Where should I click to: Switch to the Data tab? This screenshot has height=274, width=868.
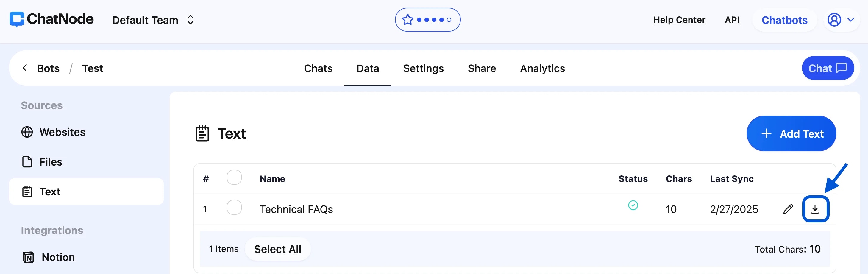point(368,68)
